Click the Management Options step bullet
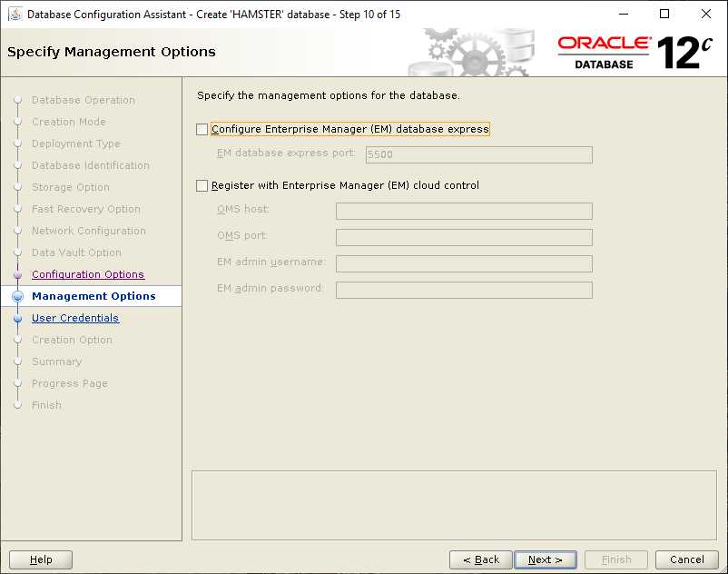Viewport: 728px width, 574px height. click(x=18, y=297)
